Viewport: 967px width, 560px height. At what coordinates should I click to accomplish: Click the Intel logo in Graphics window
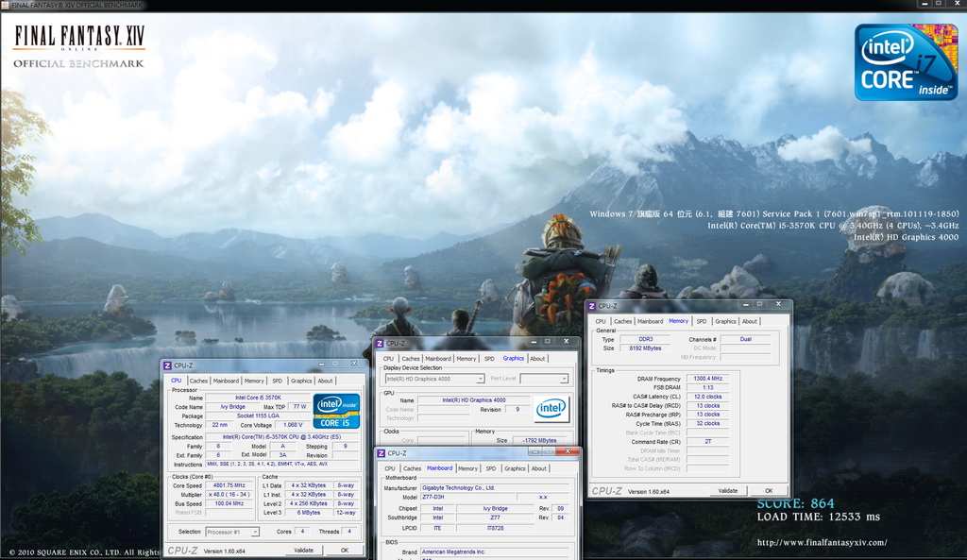551,408
